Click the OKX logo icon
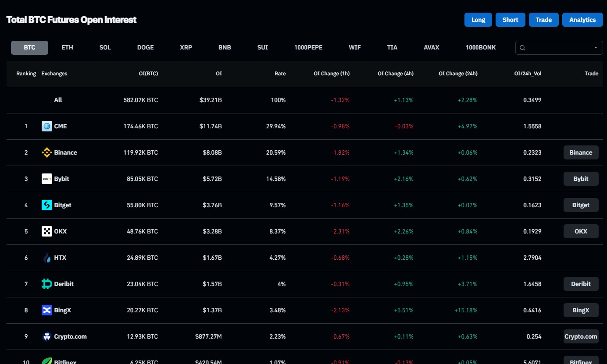The image size is (607, 364). click(x=47, y=231)
